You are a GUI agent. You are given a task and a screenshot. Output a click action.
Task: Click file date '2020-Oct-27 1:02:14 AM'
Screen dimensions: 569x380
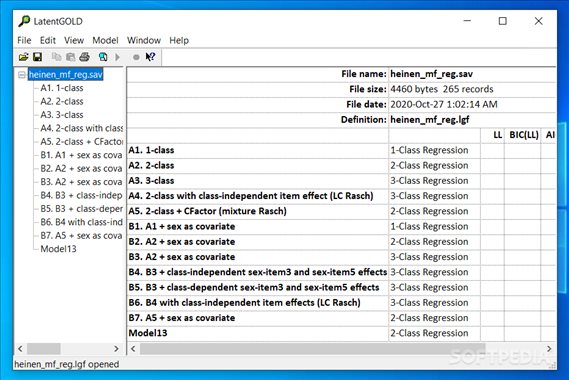[443, 105]
